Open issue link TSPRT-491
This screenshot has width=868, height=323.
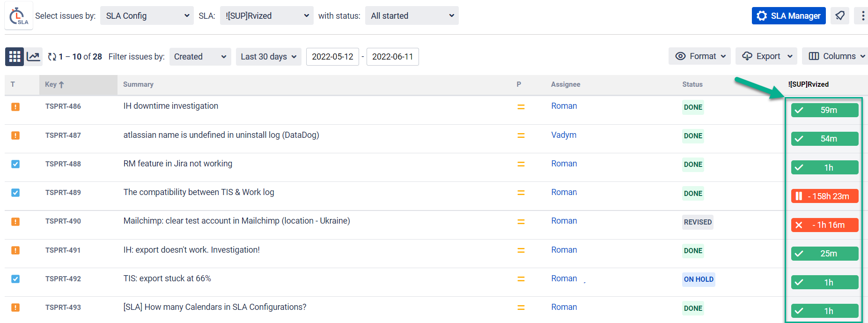click(x=63, y=250)
